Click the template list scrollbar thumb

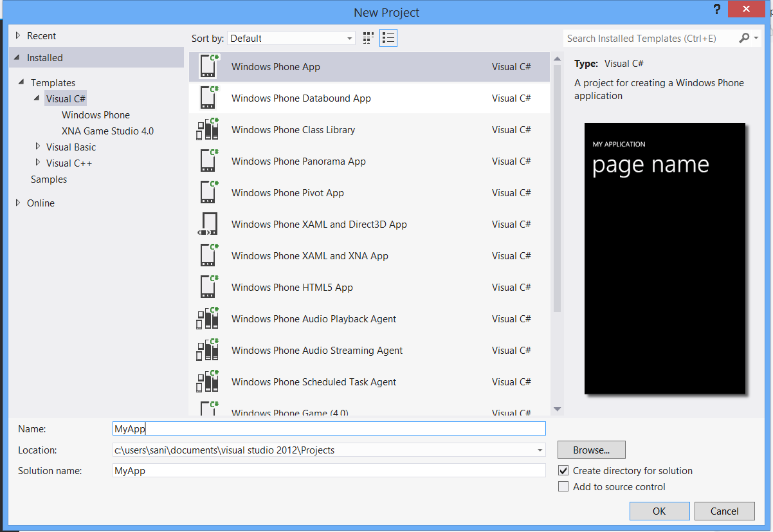557,188
